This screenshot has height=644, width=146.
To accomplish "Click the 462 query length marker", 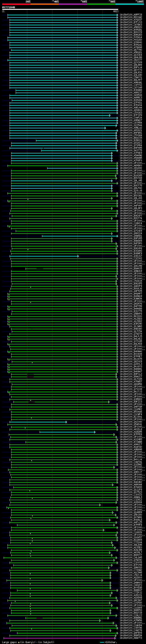I will click(115, 11).
